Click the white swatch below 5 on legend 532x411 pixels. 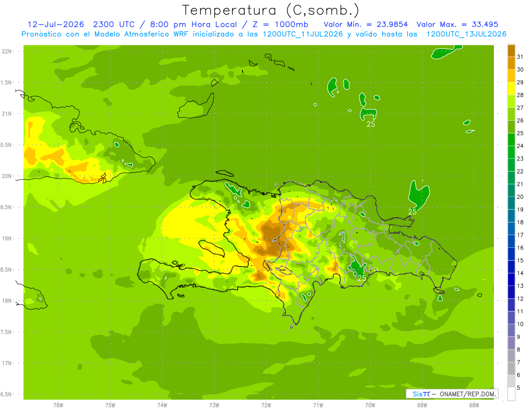tap(511, 394)
